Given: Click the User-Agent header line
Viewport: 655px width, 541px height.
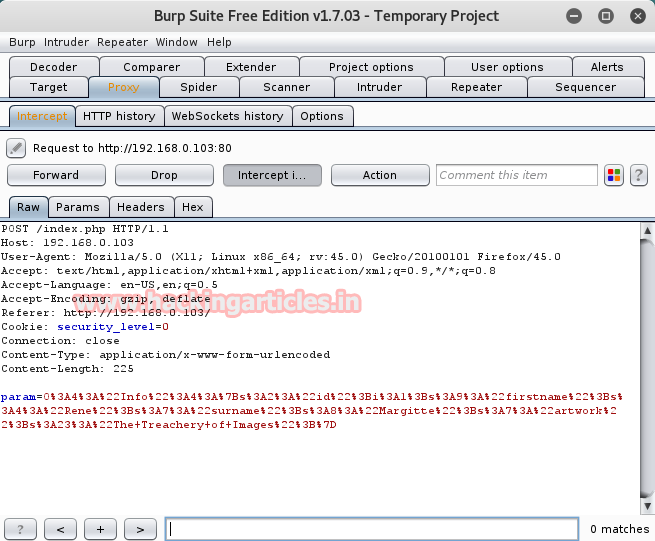Looking at the screenshot, I should click(x=281, y=257).
